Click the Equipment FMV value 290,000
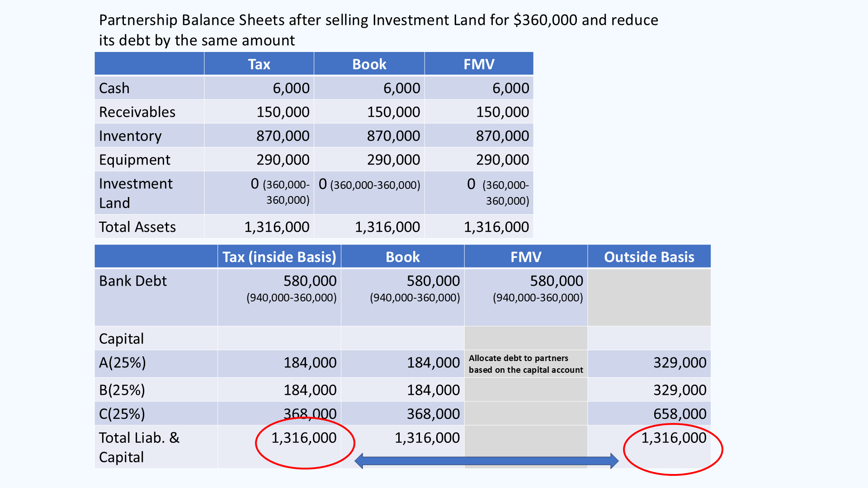Screen dimensions: 868x488 pos(502,160)
